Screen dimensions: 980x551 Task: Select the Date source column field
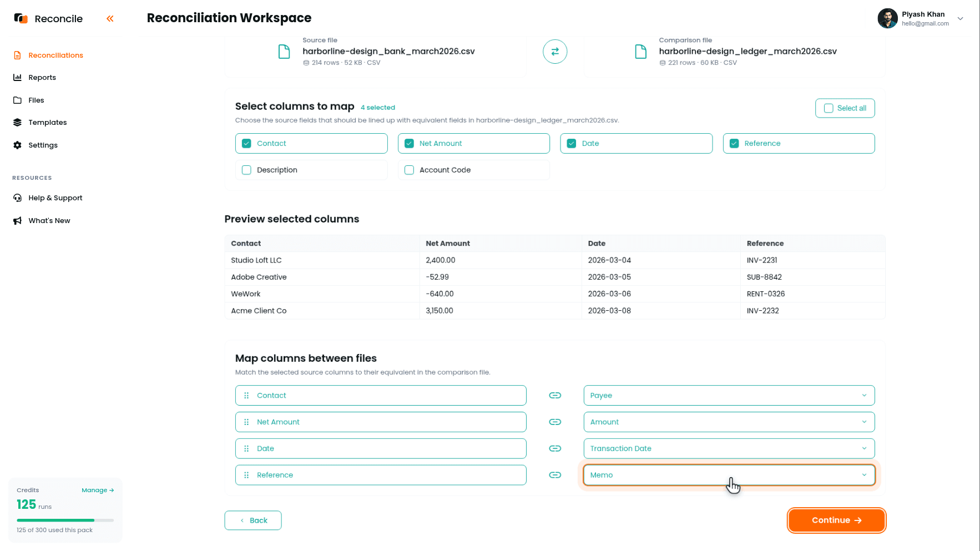pyautogui.click(x=381, y=448)
